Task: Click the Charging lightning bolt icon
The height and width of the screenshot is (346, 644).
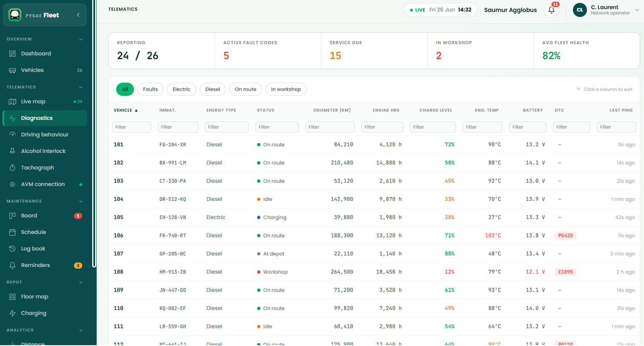Action: (12, 313)
